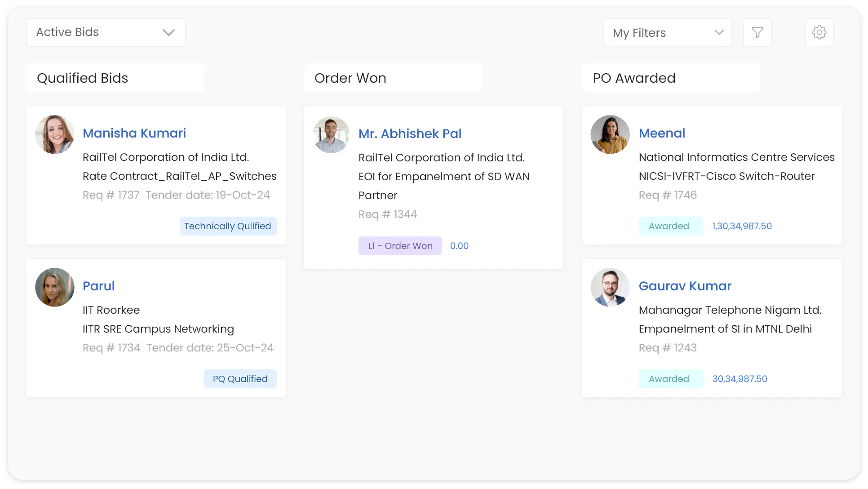
Task: Open the Gaurav Kumar name link
Action: (x=685, y=286)
